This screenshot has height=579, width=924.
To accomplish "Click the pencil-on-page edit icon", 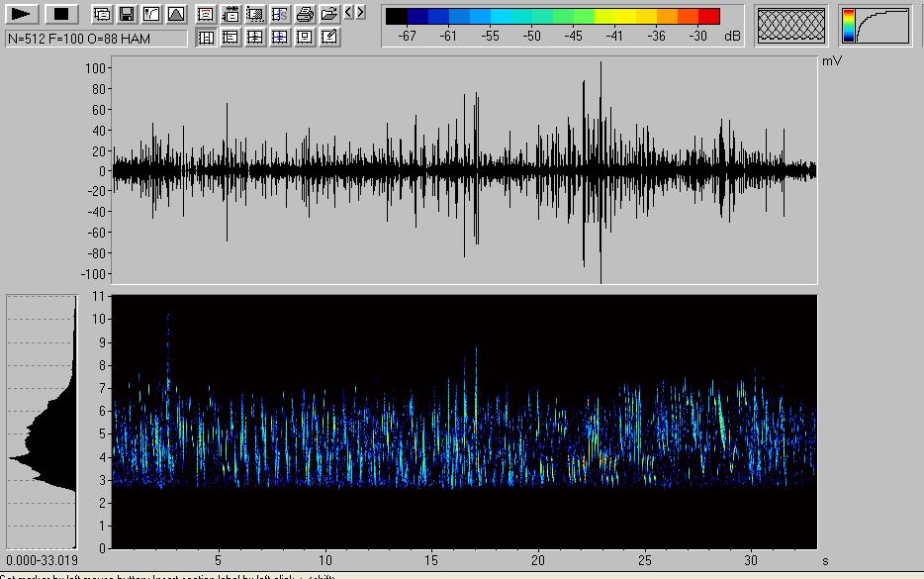I will pyautogui.click(x=329, y=38).
